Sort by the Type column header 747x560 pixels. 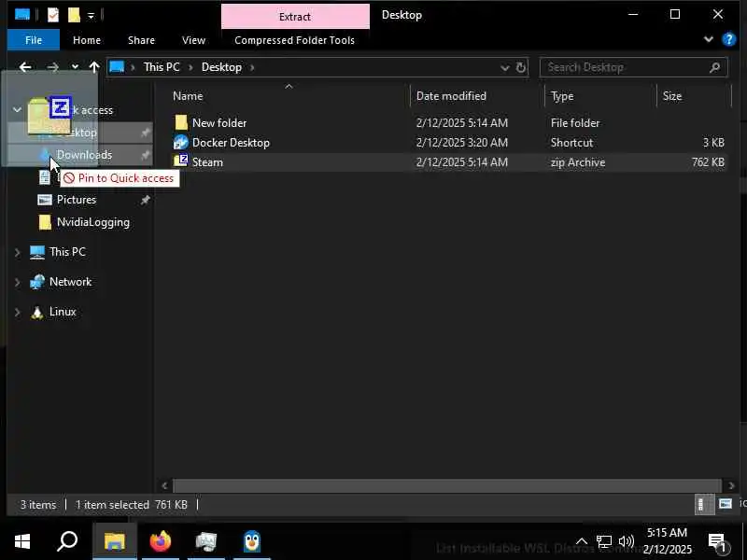click(x=562, y=96)
